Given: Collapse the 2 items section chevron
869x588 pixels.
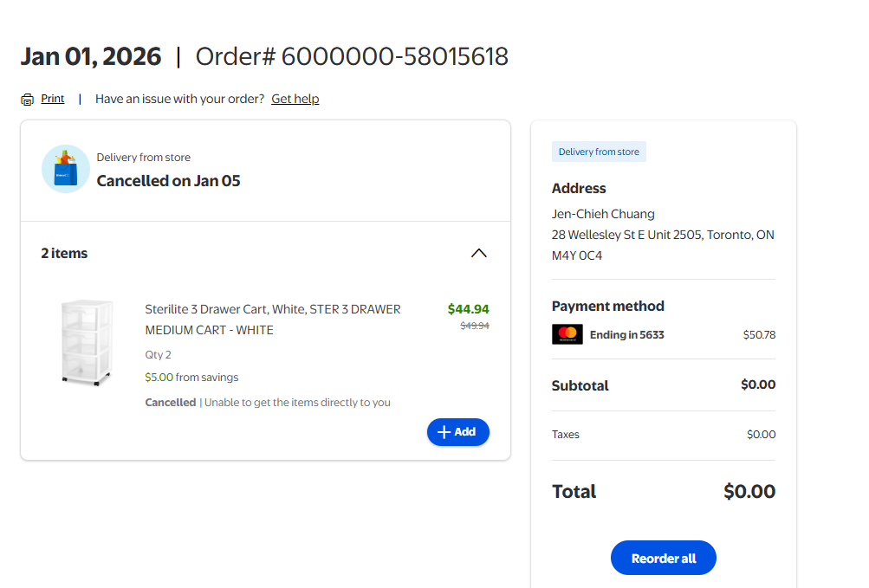Looking at the screenshot, I should click(x=478, y=254).
